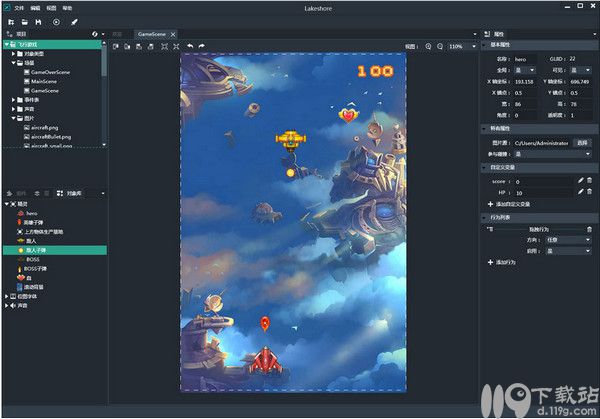Click the redo arrow above the canvas

point(202,46)
